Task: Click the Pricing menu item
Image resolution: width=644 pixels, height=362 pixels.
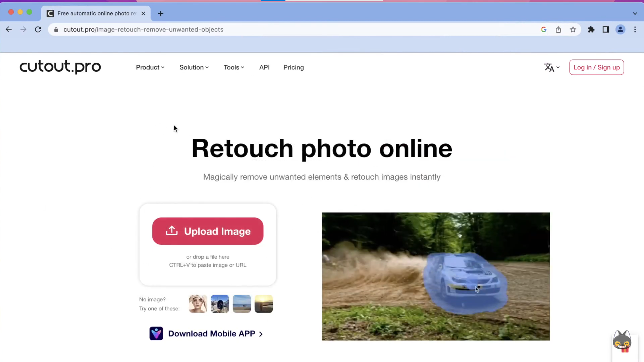Action: click(293, 67)
